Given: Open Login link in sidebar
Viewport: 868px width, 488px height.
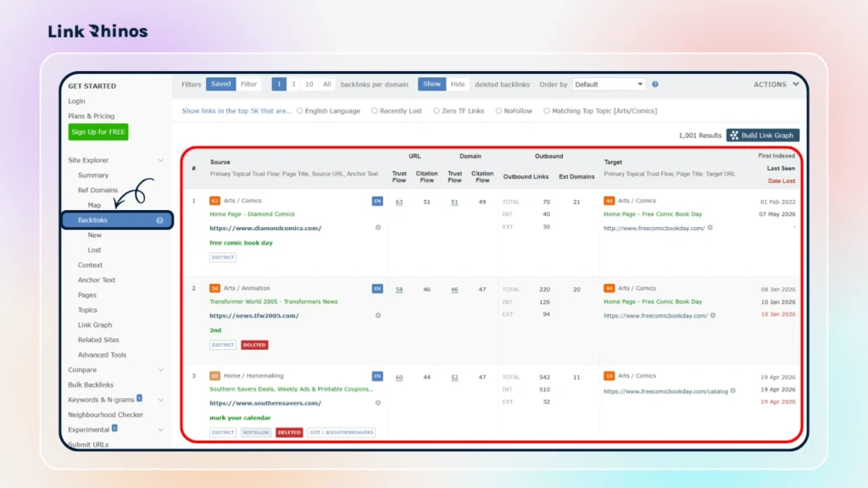Looking at the screenshot, I should coord(76,102).
